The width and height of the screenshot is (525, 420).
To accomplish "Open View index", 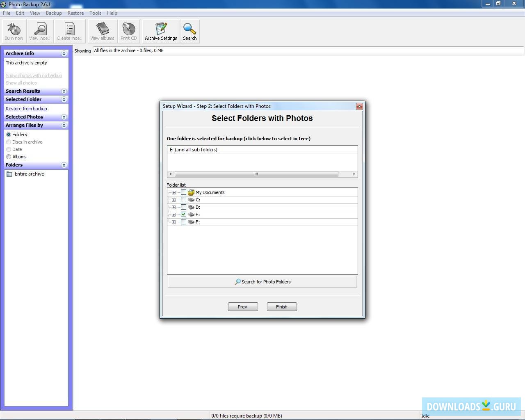I will tap(39, 31).
